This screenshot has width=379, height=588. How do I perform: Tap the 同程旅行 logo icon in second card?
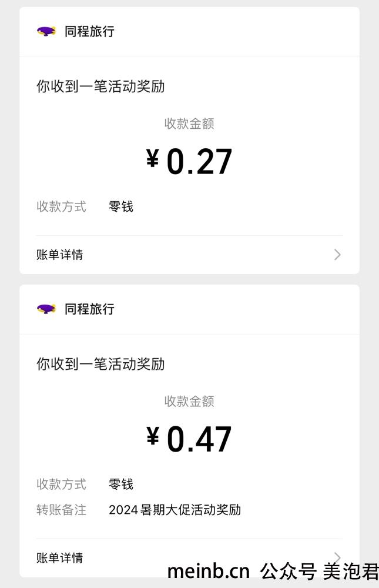pyautogui.click(x=46, y=309)
